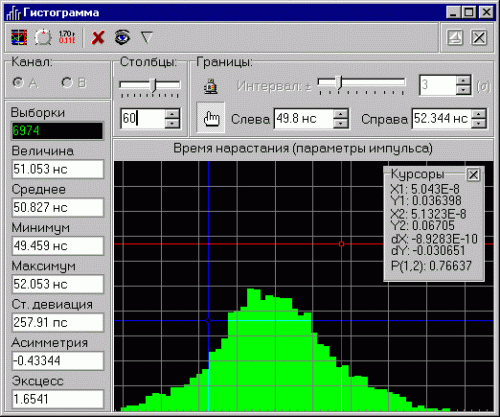Close the Курсоры cursor info panel
This screenshot has width=500, height=417.
pos(473,174)
